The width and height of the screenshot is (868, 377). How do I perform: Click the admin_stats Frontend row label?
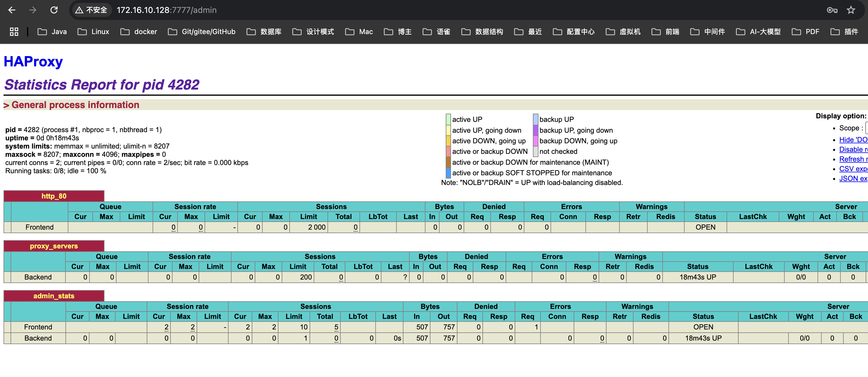pos(38,327)
